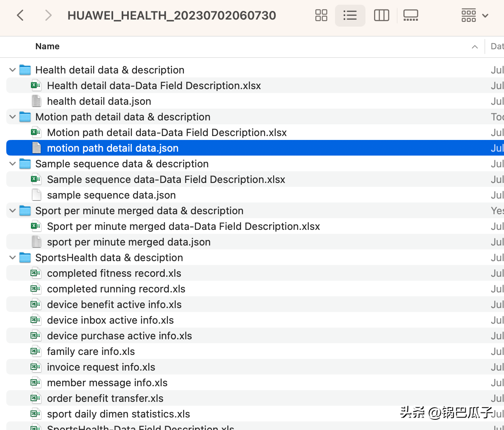This screenshot has height=430, width=504.
Task: Select motion path detail data.json file name
Action: (x=113, y=148)
